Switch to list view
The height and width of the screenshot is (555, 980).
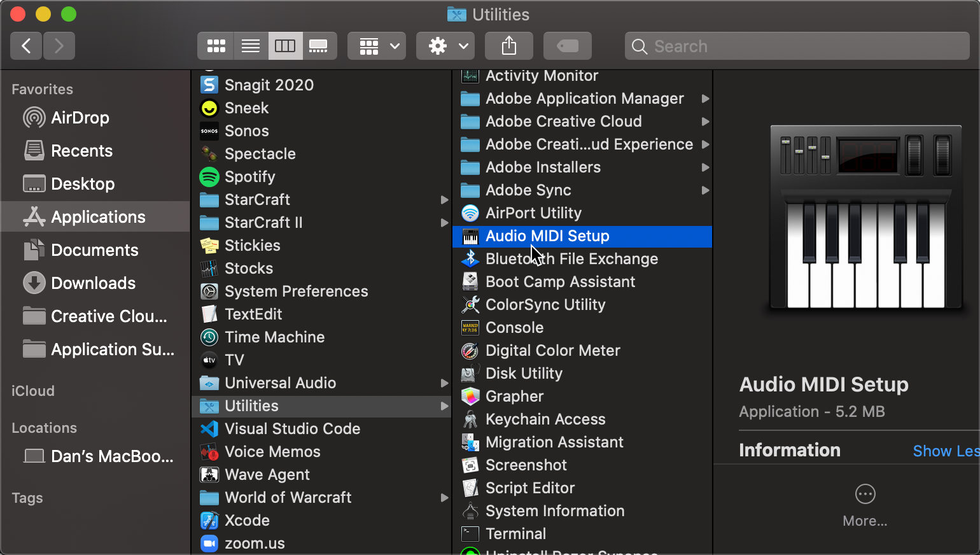tap(251, 46)
